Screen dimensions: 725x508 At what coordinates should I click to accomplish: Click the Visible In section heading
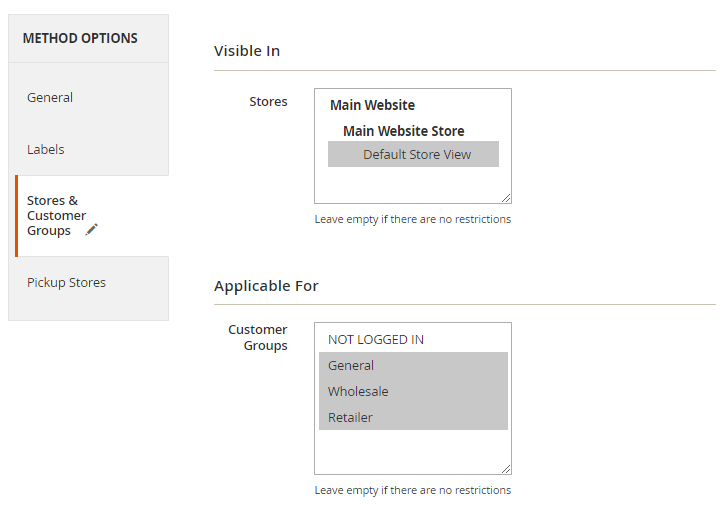pyautogui.click(x=247, y=51)
